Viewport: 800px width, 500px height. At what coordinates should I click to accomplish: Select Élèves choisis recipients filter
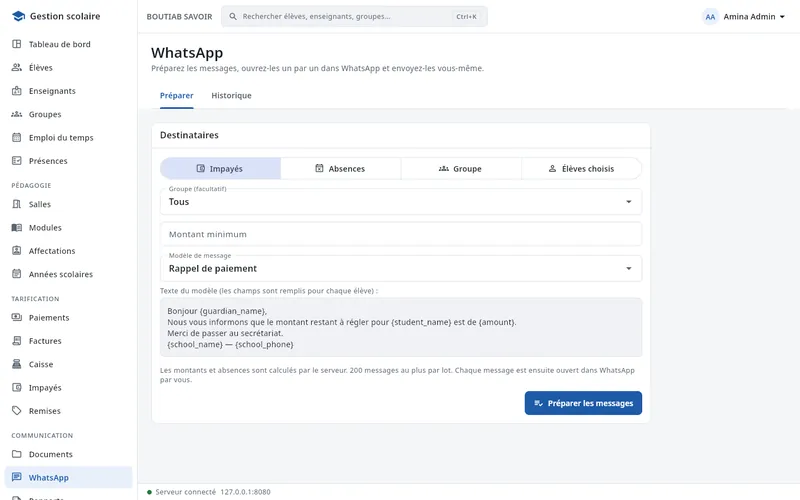tap(581, 168)
